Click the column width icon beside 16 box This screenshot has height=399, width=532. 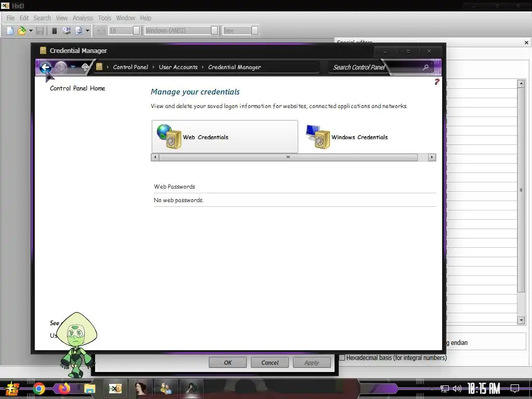point(101,31)
